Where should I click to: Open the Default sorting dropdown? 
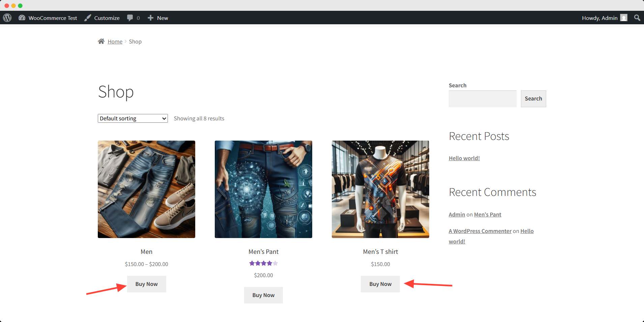[133, 118]
